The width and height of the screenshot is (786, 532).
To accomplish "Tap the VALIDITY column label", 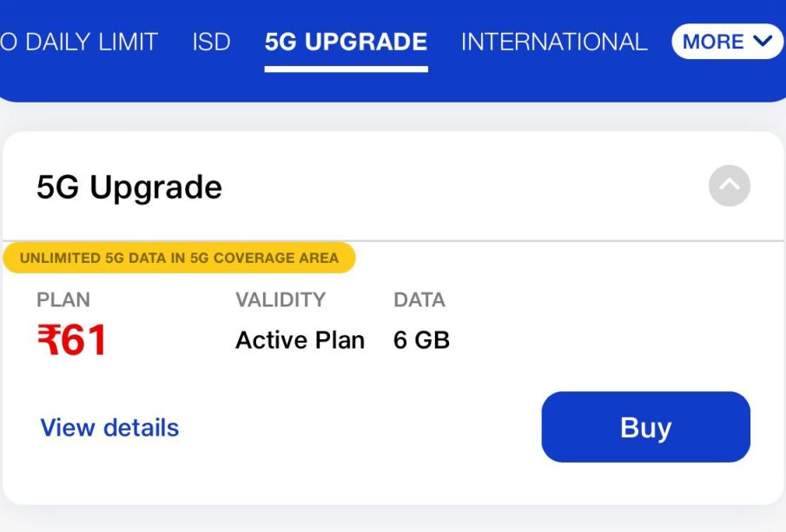I will (x=281, y=299).
